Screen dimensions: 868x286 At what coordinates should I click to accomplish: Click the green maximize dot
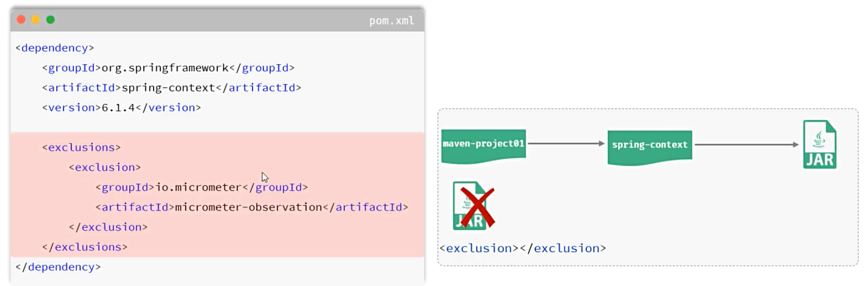click(50, 20)
